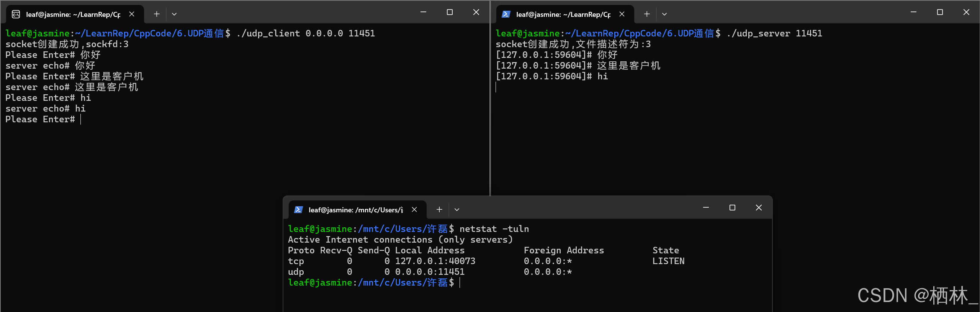Close the tab in the udp_server window
Viewport: 980px width, 312px height.
point(622,14)
